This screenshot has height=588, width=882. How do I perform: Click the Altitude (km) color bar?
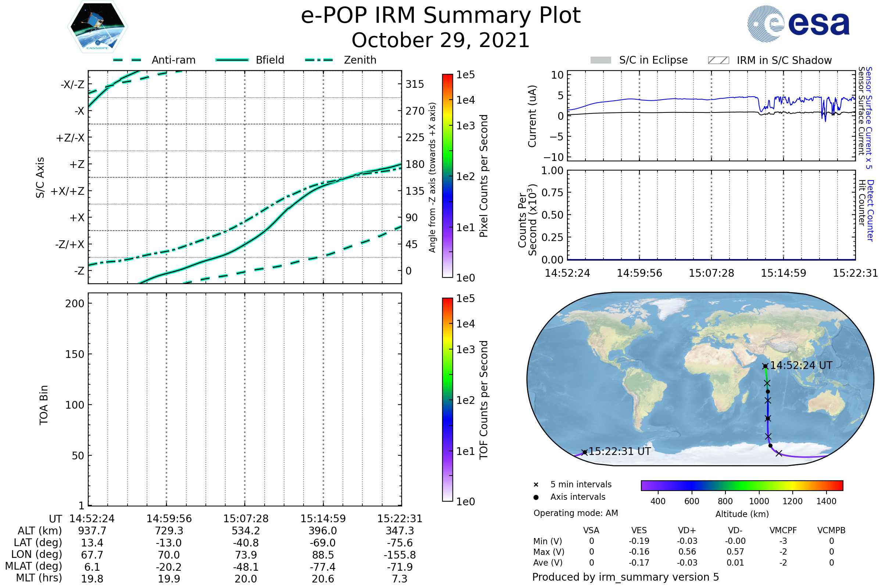coord(742,485)
